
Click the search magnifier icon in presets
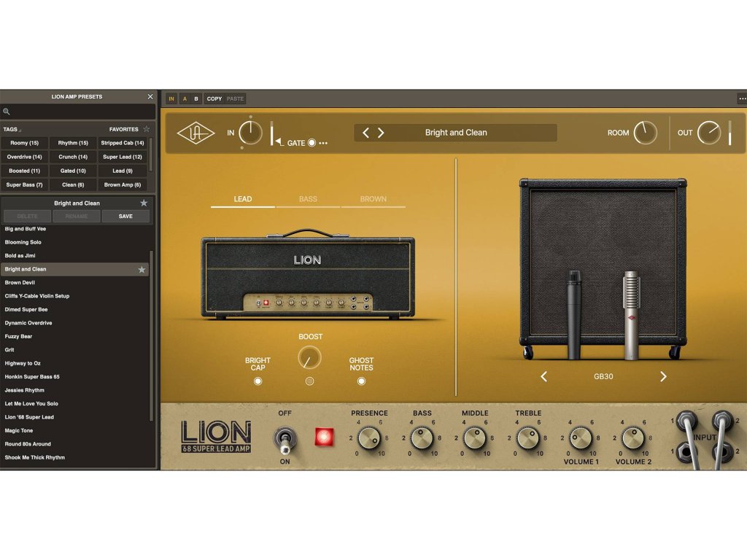coord(7,112)
